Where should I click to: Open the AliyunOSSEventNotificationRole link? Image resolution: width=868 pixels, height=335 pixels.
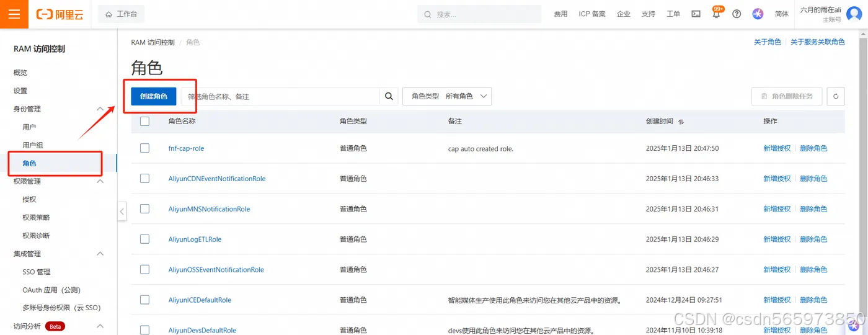pos(216,270)
